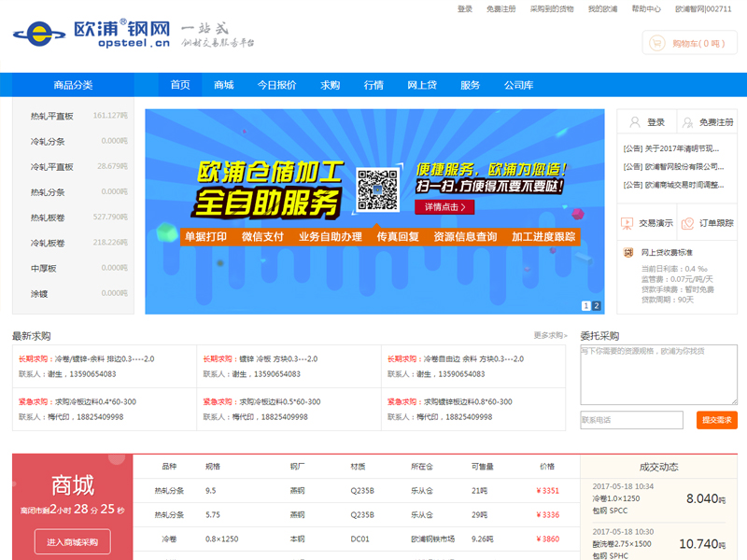Open 公司库 navigation item
This screenshot has height=560, width=747.
(x=519, y=85)
